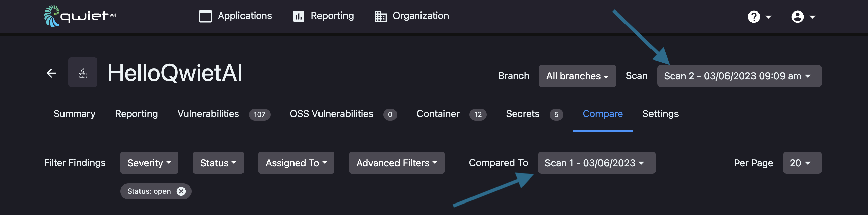Viewport: 868px width, 215px height.
Task: Open Applications in top navigation
Action: tap(245, 16)
